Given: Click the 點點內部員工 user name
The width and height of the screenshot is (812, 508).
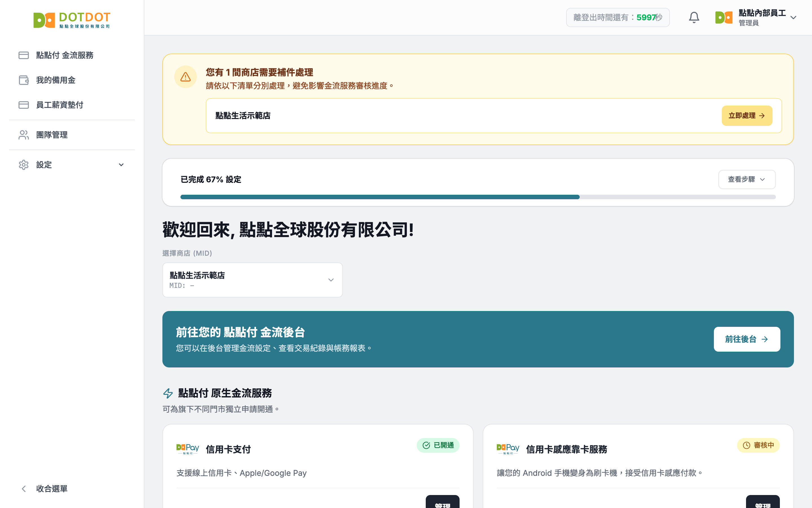Looking at the screenshot, I should (x=762, y=13).
